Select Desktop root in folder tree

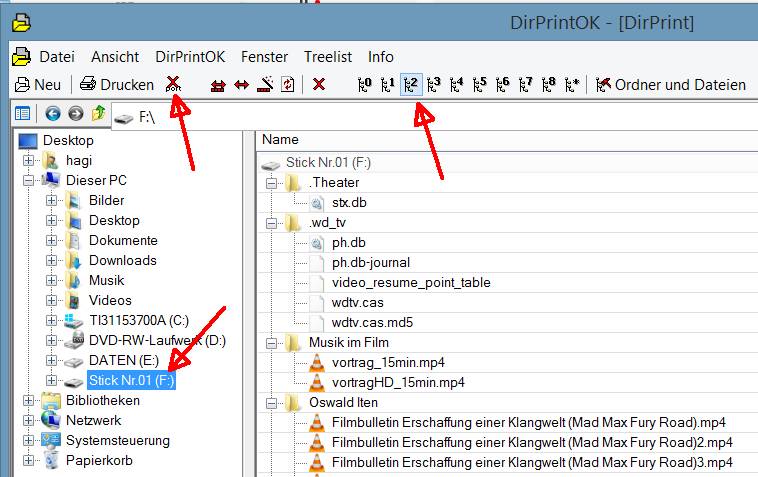click(x=68, y=140)
